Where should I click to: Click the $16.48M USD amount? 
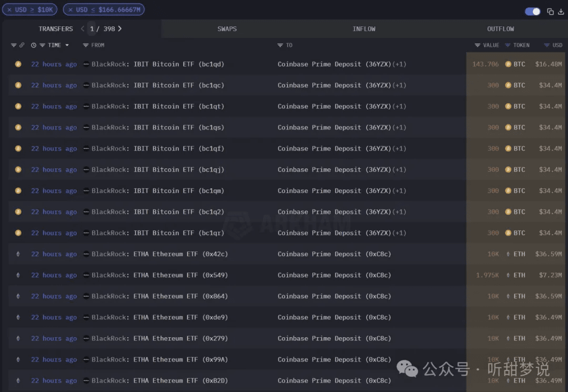point(549,64)
